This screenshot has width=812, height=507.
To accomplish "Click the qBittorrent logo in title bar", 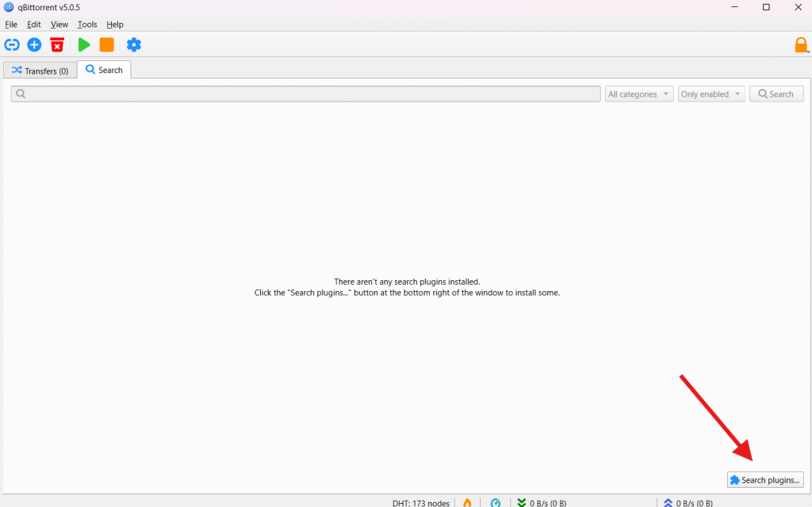I will point(8,7).
